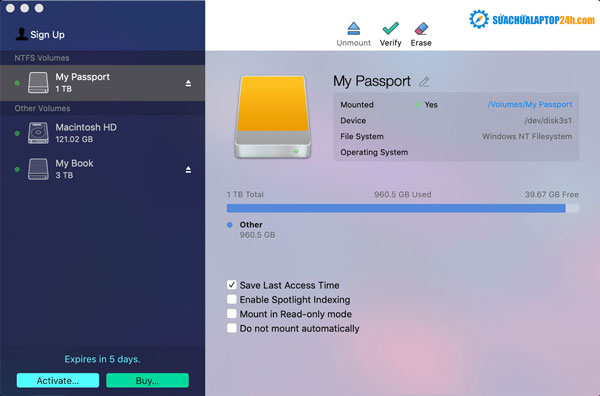Click the pencil rename icon beside My Passport
600x396 pixels.
[424, 81]
